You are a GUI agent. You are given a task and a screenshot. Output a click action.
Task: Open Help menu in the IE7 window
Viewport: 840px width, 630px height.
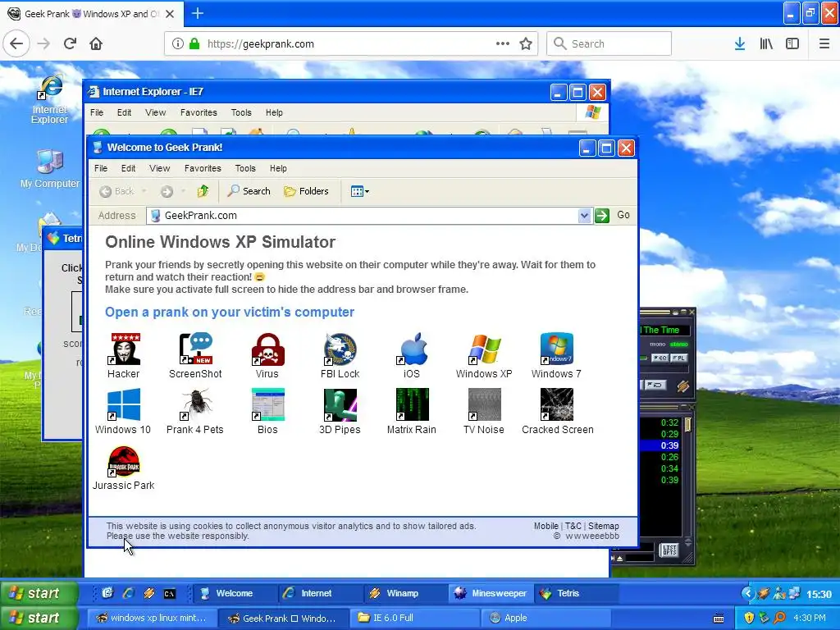click(x=274, y=112)
